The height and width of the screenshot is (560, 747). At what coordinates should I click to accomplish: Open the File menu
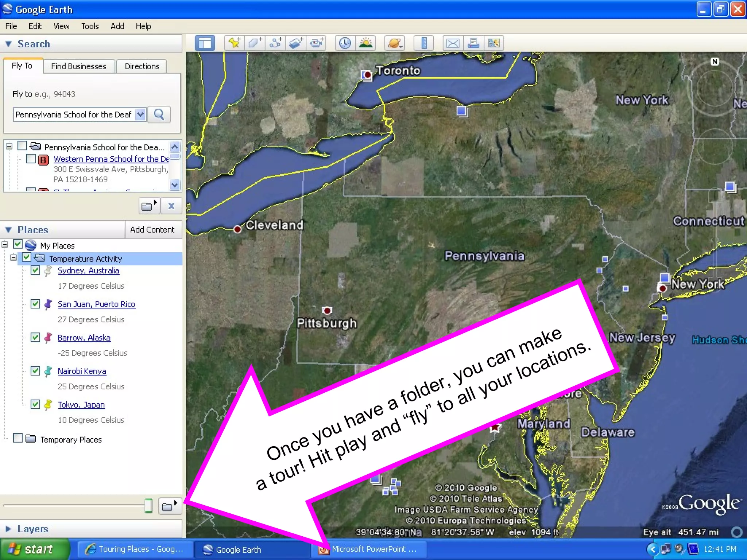pyautogui.click(x=11, y=26)
